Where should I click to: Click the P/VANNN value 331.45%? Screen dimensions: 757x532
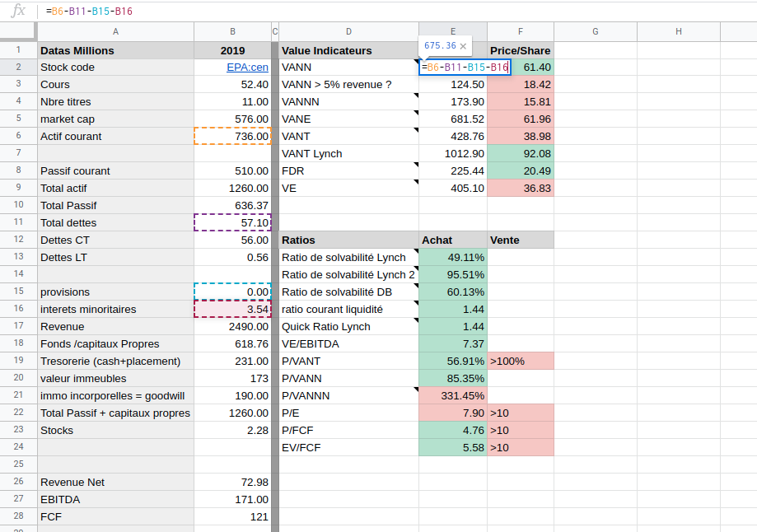pyautogui.click(x=453, y=395)
